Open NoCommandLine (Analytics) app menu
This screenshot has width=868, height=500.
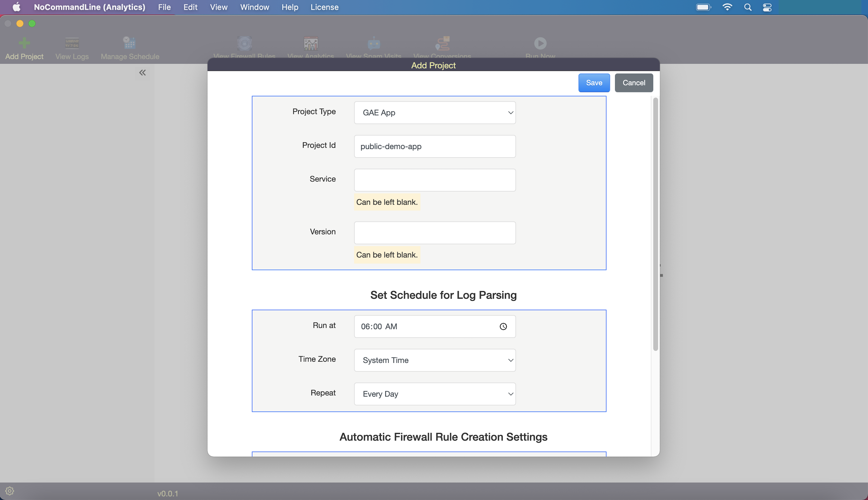point(90,7)
